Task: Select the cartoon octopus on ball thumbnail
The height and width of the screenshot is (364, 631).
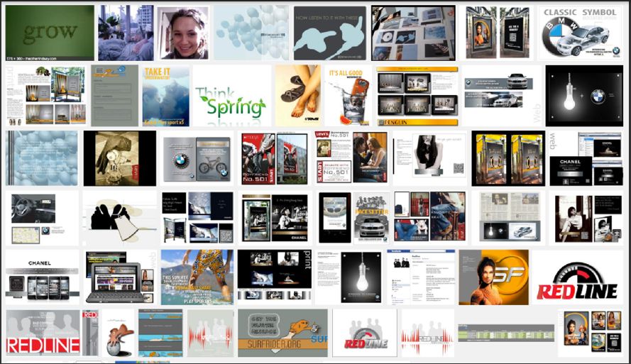Action: [x=118, y=333]
